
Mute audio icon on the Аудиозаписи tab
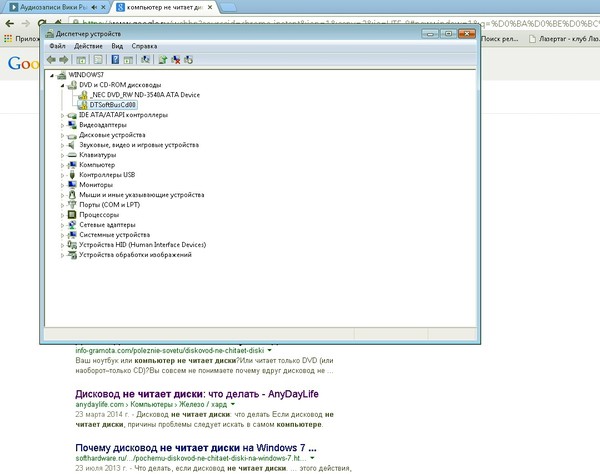[x=94, y=7]
